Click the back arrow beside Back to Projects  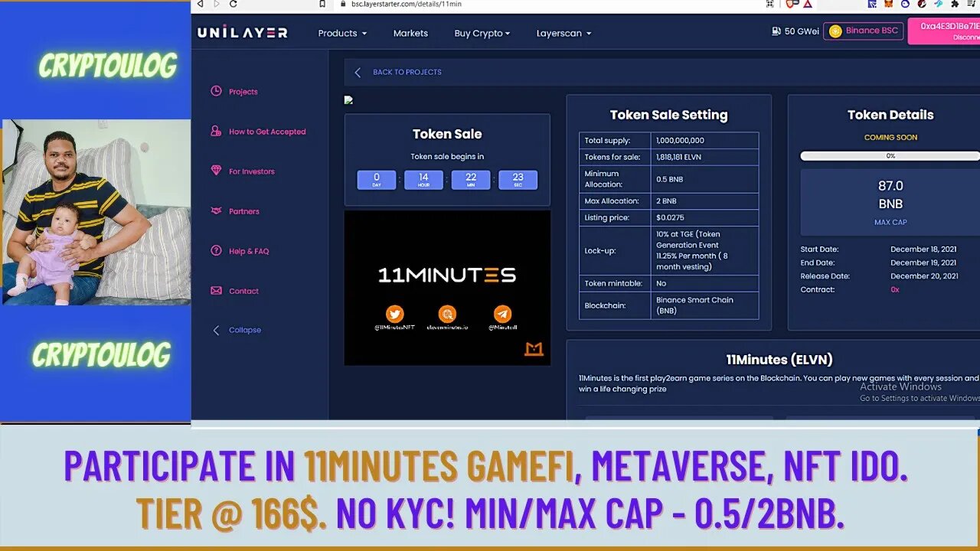pyautogui.click(x=358, y=72)
